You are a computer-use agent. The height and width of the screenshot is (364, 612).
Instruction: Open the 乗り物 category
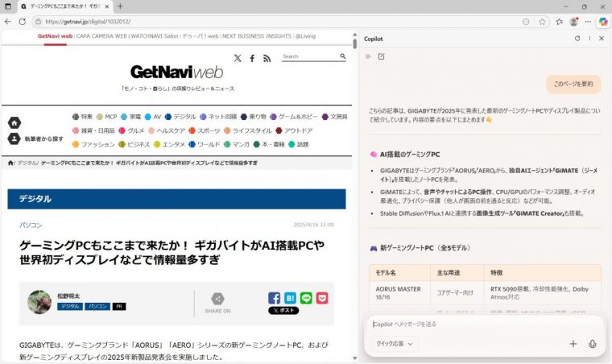pos(254,117)
